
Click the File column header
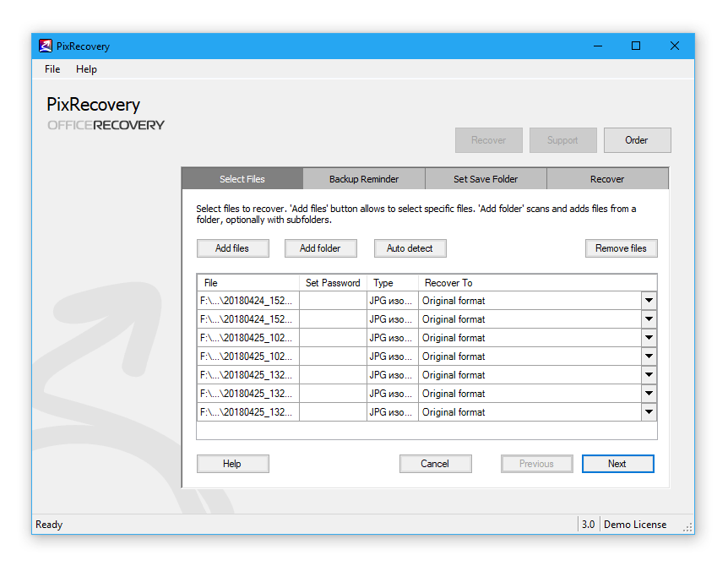tap(248, 283)
